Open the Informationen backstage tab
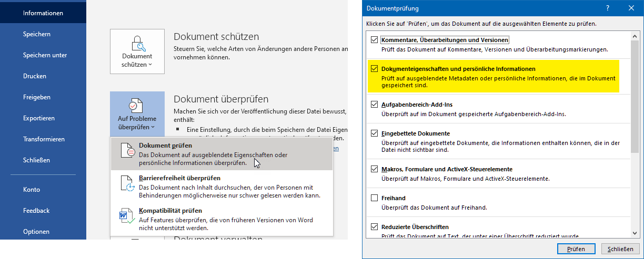Viewport: 644px width, 259px height. pos(43,13)
